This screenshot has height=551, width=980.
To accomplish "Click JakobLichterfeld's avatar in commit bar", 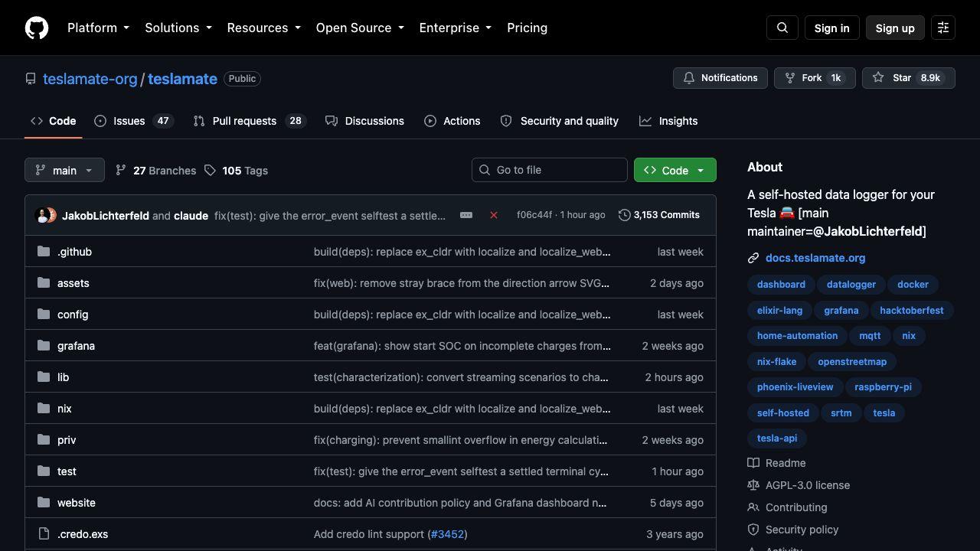I will 42,215.
